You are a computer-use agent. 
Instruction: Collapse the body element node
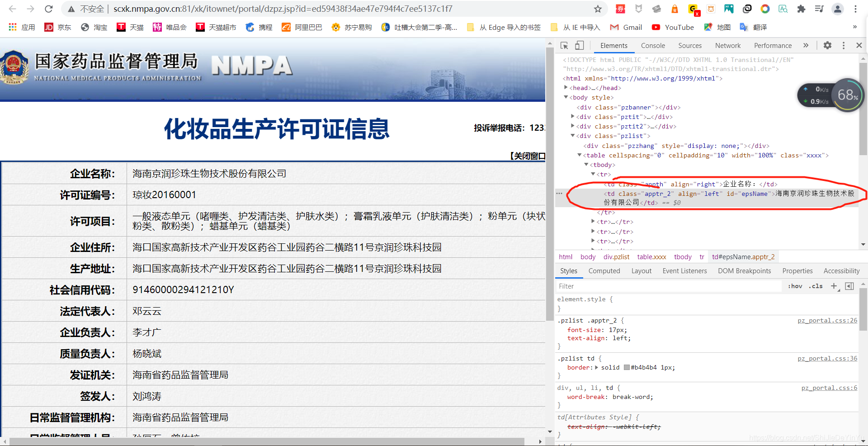[x=566, y=97]
